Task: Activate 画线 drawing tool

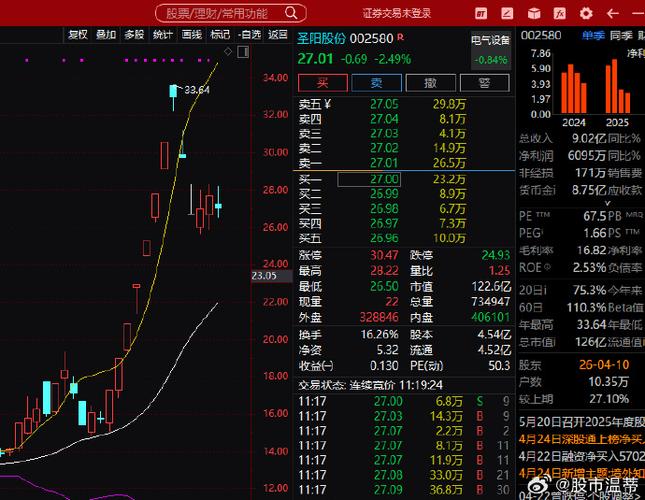Action: click(192, 35)
